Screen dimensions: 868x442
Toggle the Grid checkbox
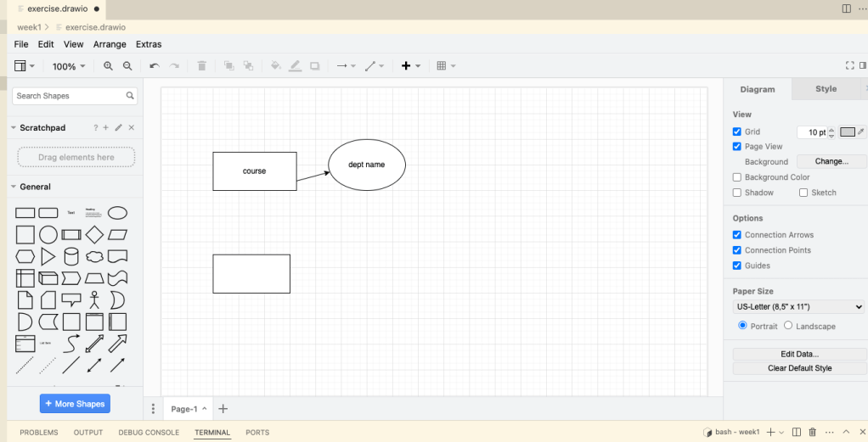pos(737,131)
